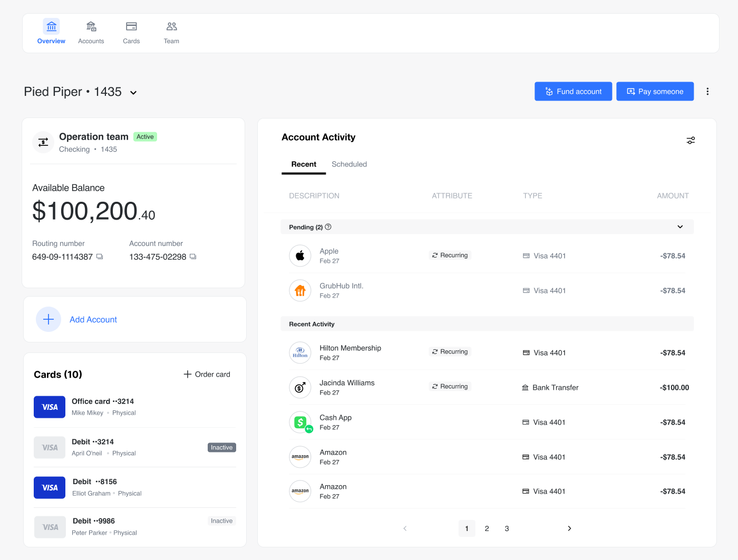The image size is (738, 560).
Task: Expand the account selector chevron
Action: pos(133,92)
